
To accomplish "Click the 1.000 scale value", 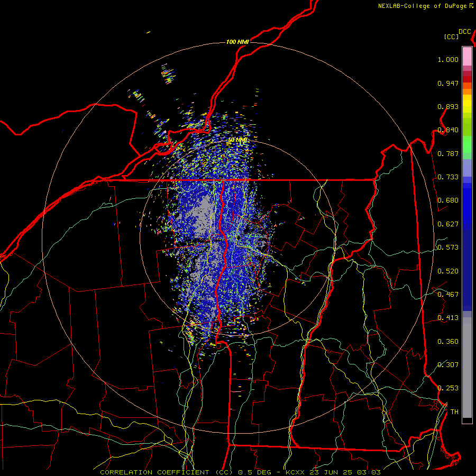I will coord(448,60).
